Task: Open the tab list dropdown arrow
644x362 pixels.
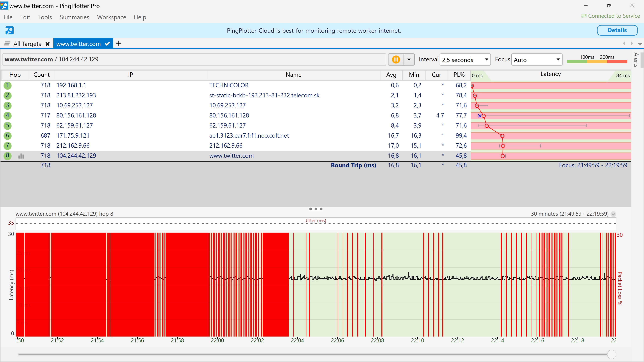Action: [640, 44]
